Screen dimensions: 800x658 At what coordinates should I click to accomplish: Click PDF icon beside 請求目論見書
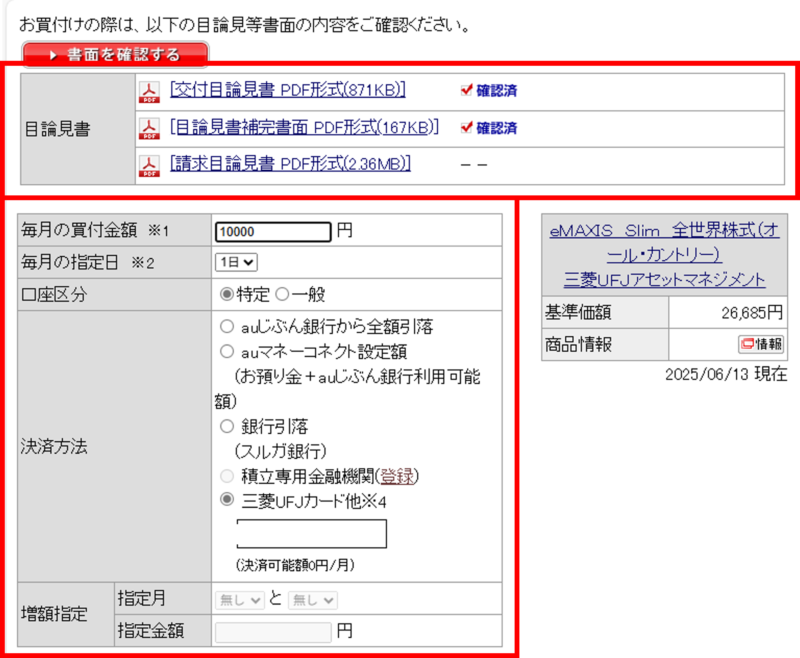(x=149, y=166)
